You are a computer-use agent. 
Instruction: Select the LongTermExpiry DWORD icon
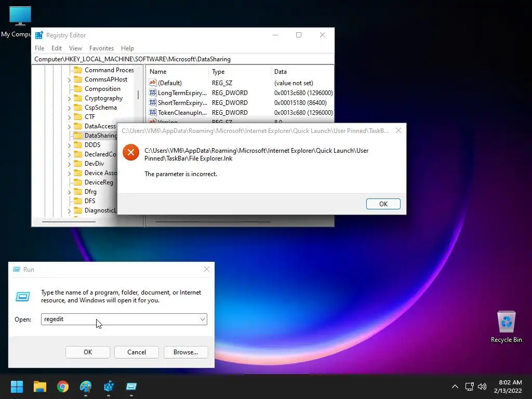click(153, 92)
